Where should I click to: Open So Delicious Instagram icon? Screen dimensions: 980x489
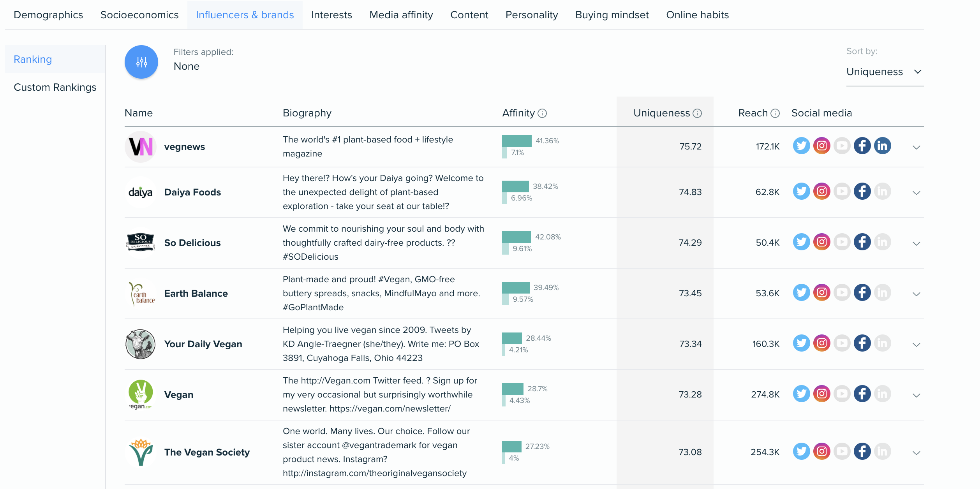[x=821, y=242]
